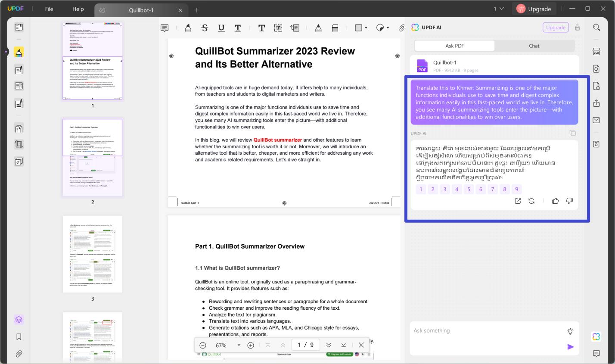Open the File menu
Screen dimensions: 615x364
(x=49, y=9)
